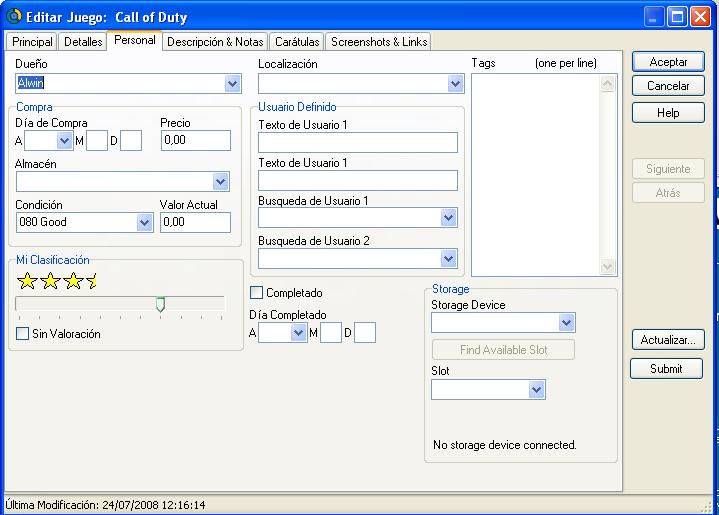The width and height of the screenshot is (719, 515).
Task: Open the Dueño dropdown list
Action: pos(232,83)
